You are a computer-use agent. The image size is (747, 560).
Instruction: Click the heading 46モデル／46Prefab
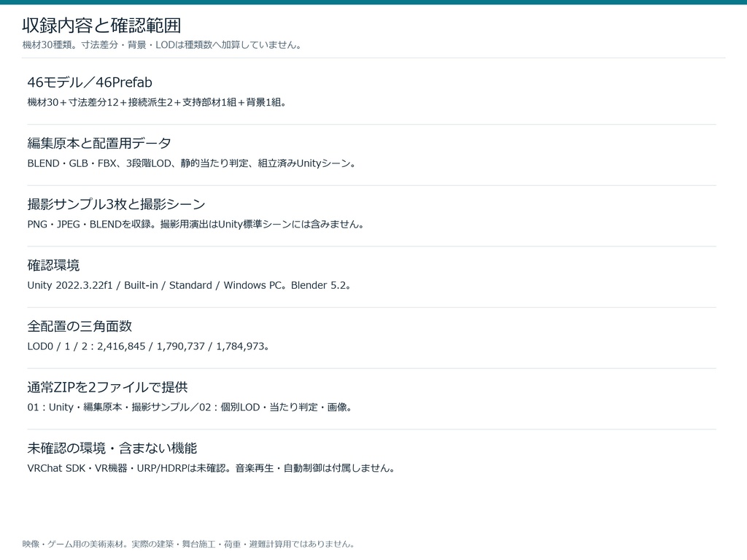coord(90,82)
